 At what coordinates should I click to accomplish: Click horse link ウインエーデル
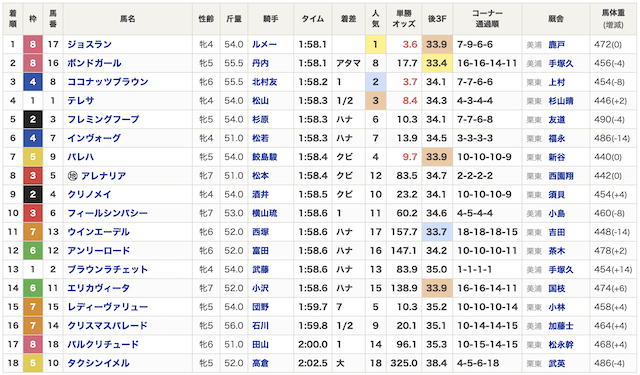click(x=98, y=232)
